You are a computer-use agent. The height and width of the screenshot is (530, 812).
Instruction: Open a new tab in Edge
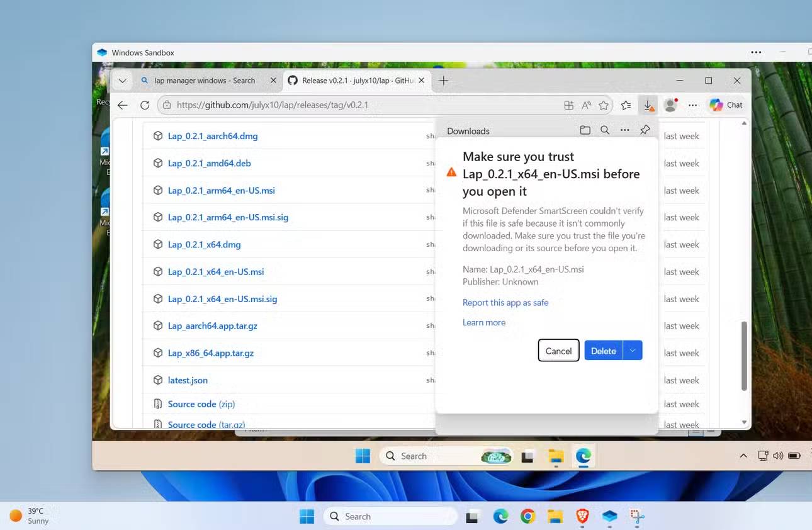click(444, 81)
